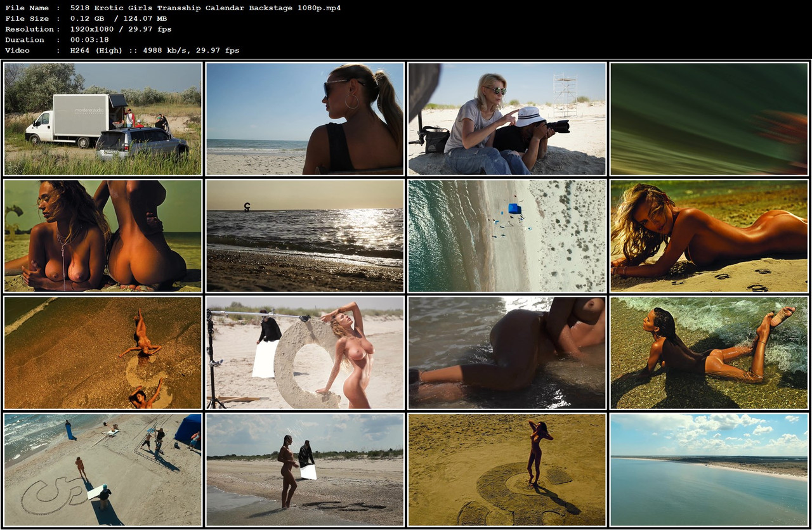Open the thumbnail of the photographer in a white hat
This screenshot has height=530, width=812.
coord(507,119)
